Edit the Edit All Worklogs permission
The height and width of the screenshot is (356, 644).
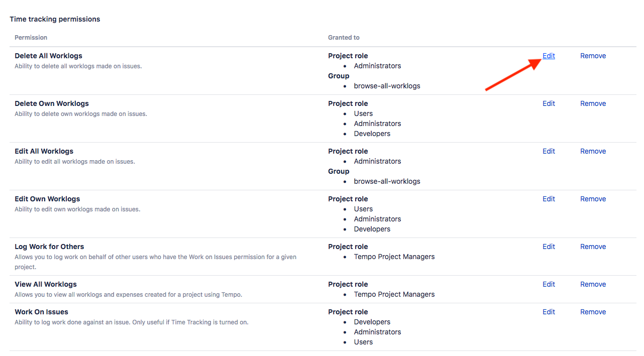(x=549, y=151)
